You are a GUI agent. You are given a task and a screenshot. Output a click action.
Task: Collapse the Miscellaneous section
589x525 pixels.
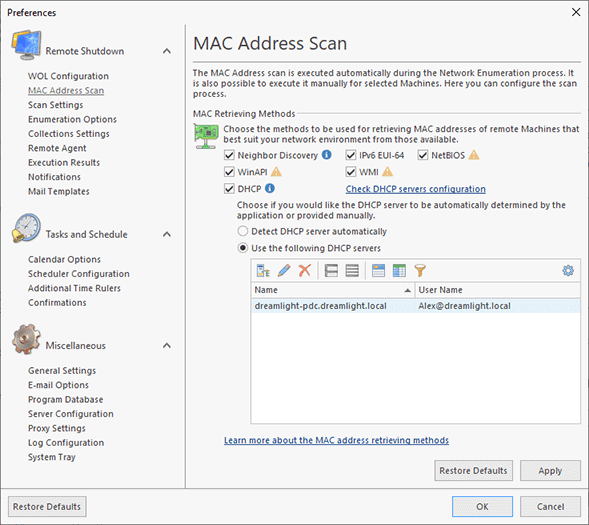point(167,345)
